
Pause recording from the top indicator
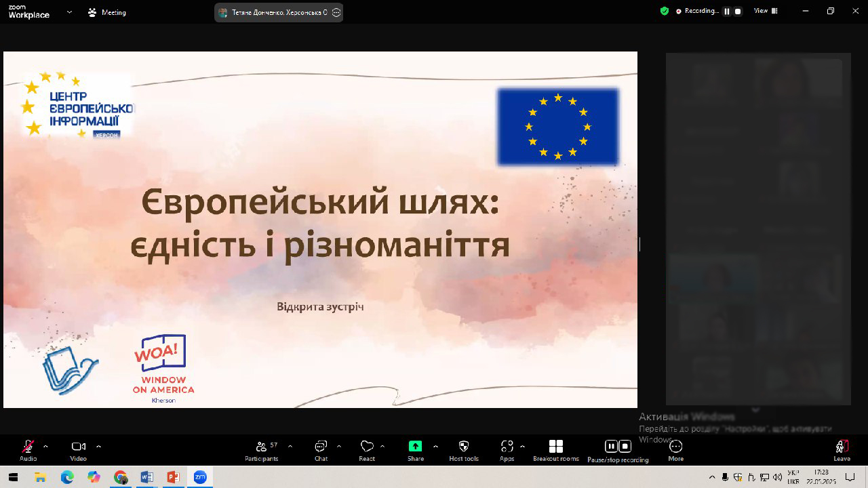pyautogui.click(x=727, y=12)
